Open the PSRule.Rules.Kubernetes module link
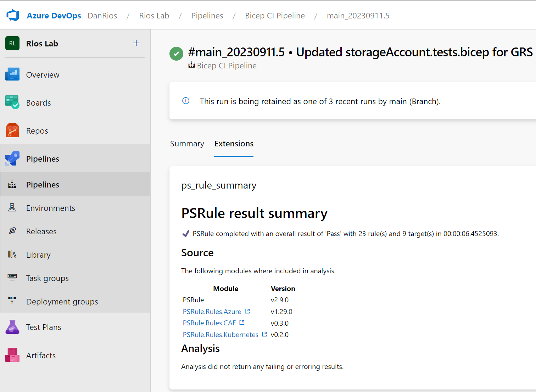Viewport: 536px width, 392px height. point(220,335)
